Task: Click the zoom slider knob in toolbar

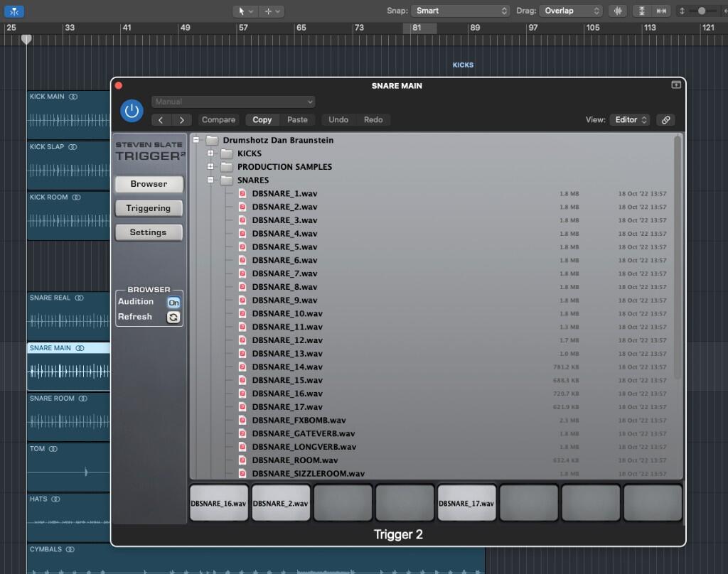Action: coord(702,11)
